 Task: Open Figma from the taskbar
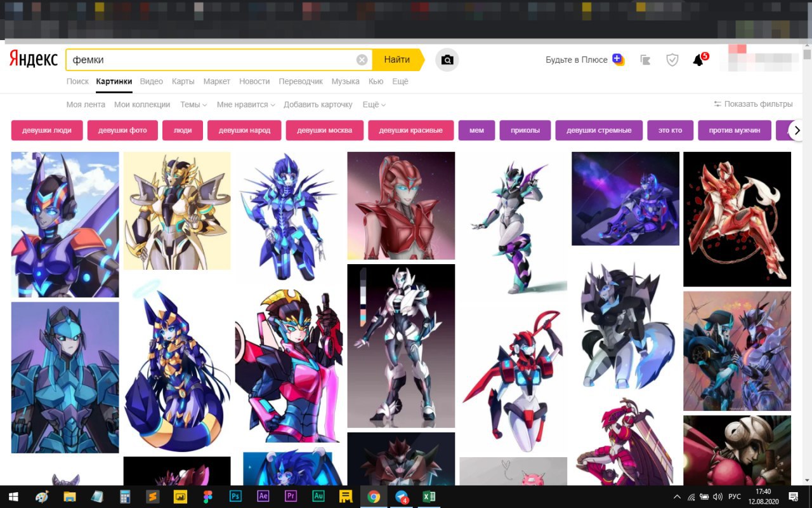coord(208,497)
